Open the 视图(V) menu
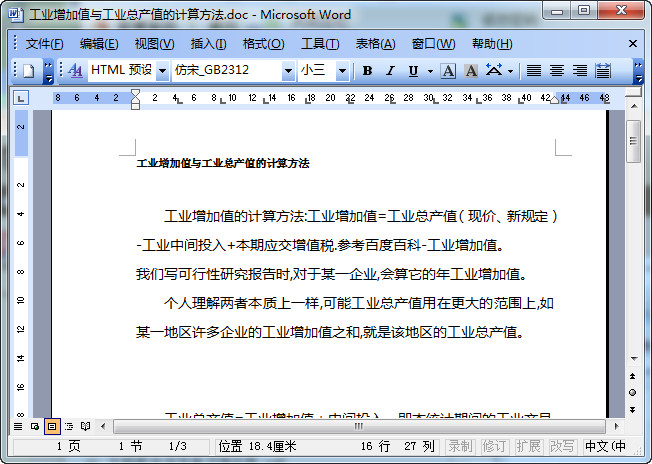 (154, 44)
